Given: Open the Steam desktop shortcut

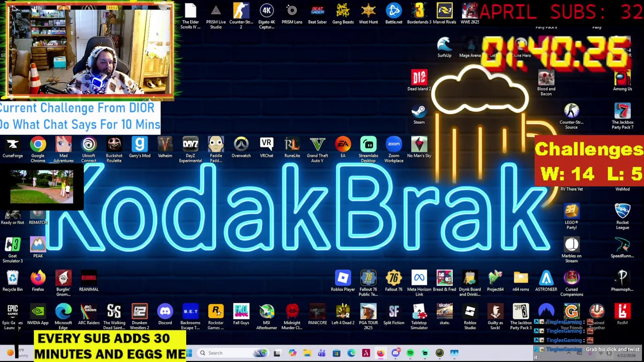Looking at the screenshot, I should [419, 115].
